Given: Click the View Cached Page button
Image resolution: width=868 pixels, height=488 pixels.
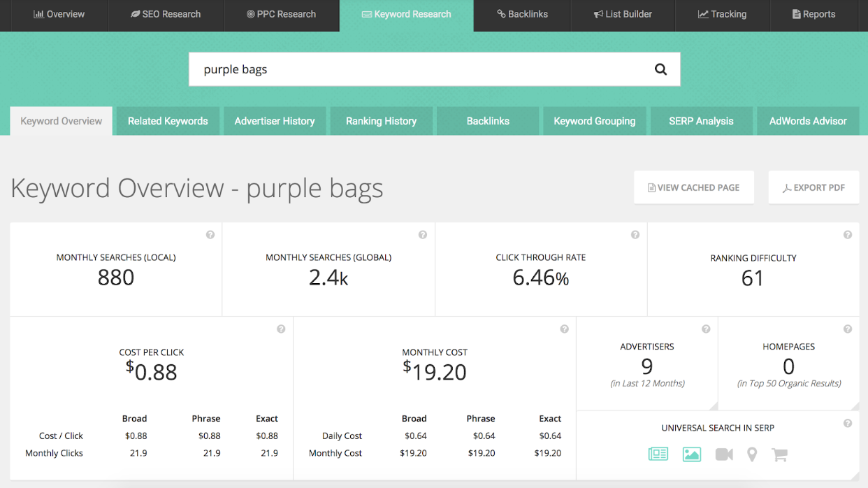Looking at the screenshot, I should click(693, 187).
